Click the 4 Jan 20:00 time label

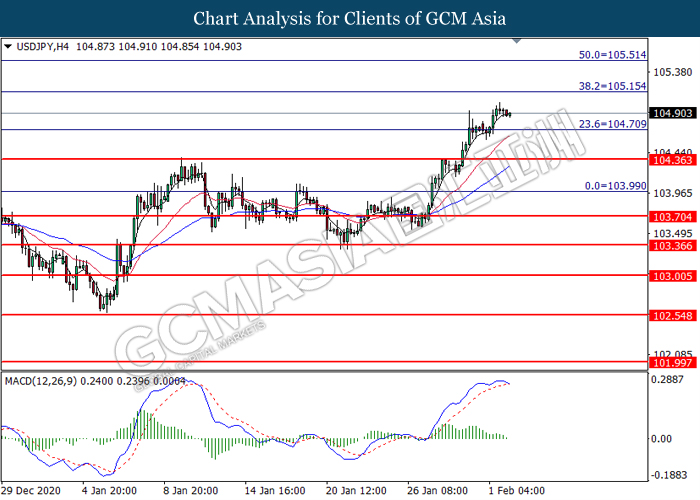[x=109, y=491]
